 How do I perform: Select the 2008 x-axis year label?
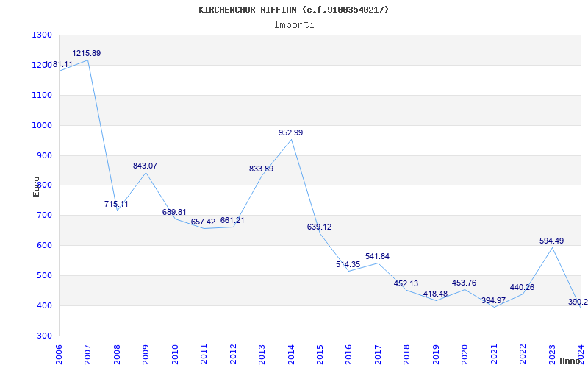(x=117, y=354)
